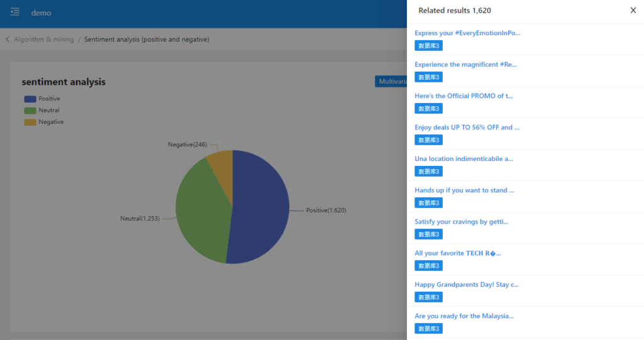This screenshot has height=340, width=644.
Task: Open the 'Experience the magnificent' result
Action: pyautogui.click(x=465, y=64)
